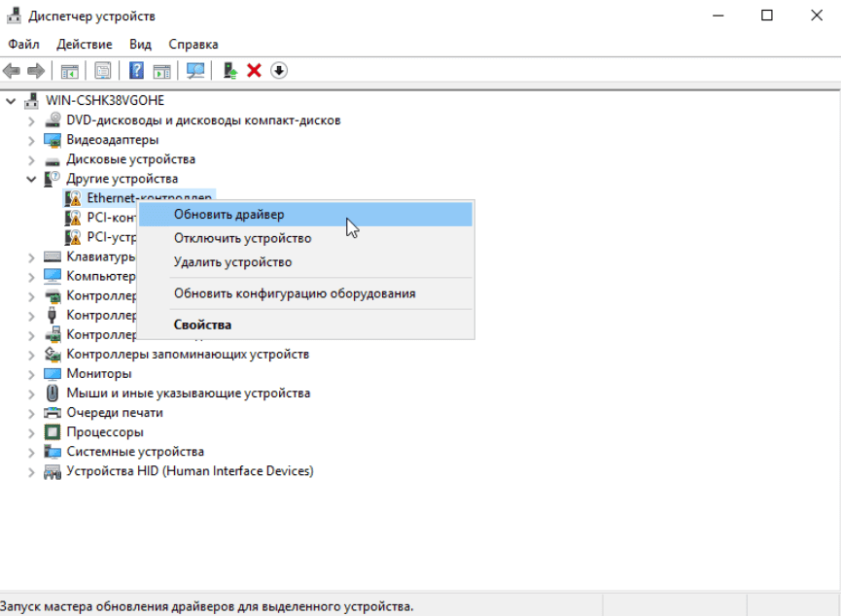Click the storage controllers category icon
The width and height of the screenshot is (841, 616).
tap(53, 354)
